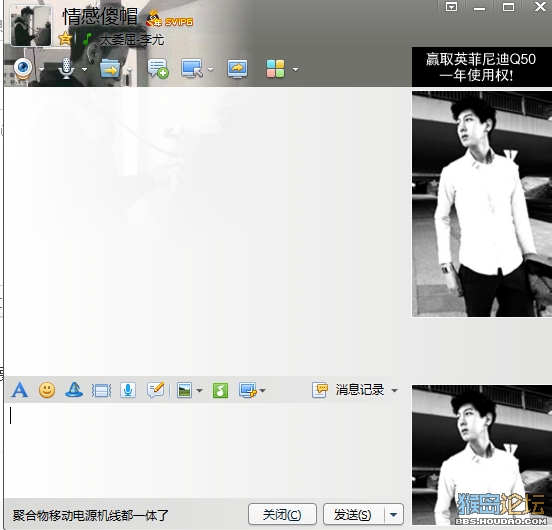Open the send file folder icon

click(110, 69)
